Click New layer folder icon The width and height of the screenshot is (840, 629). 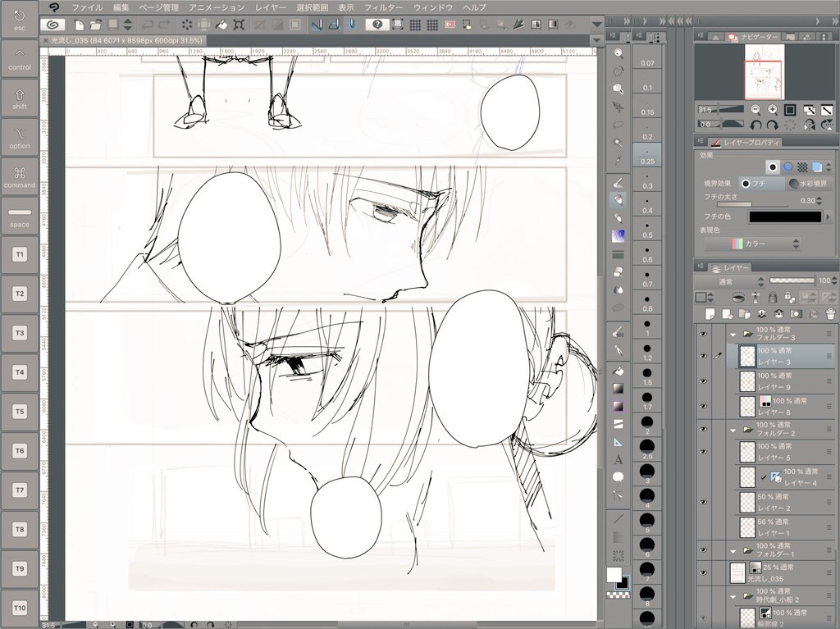click(745, 314)
